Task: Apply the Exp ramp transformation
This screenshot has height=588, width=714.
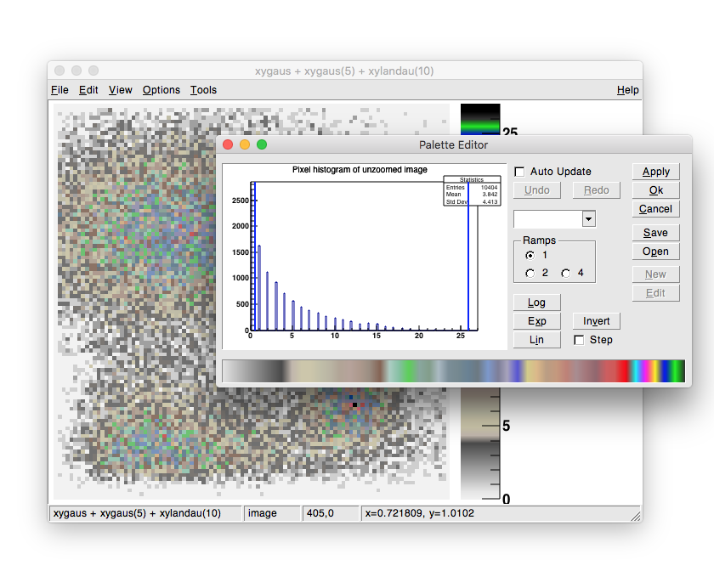Action: (536, 321)
